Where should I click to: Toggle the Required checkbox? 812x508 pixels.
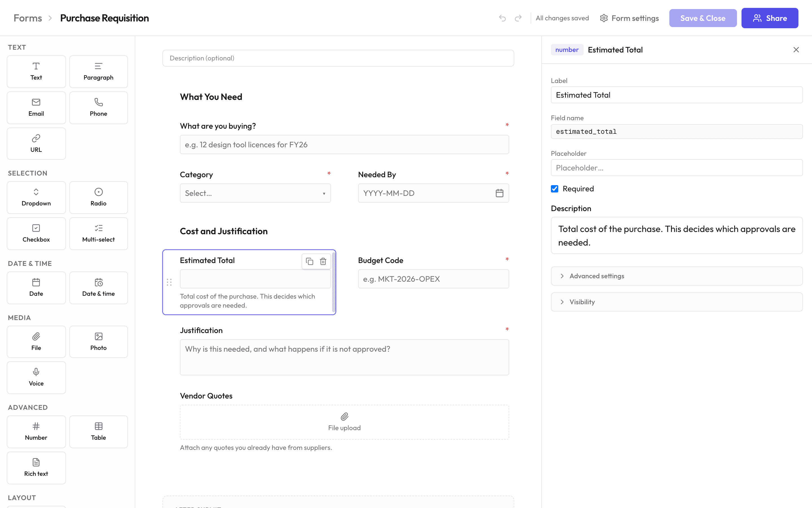555,189
